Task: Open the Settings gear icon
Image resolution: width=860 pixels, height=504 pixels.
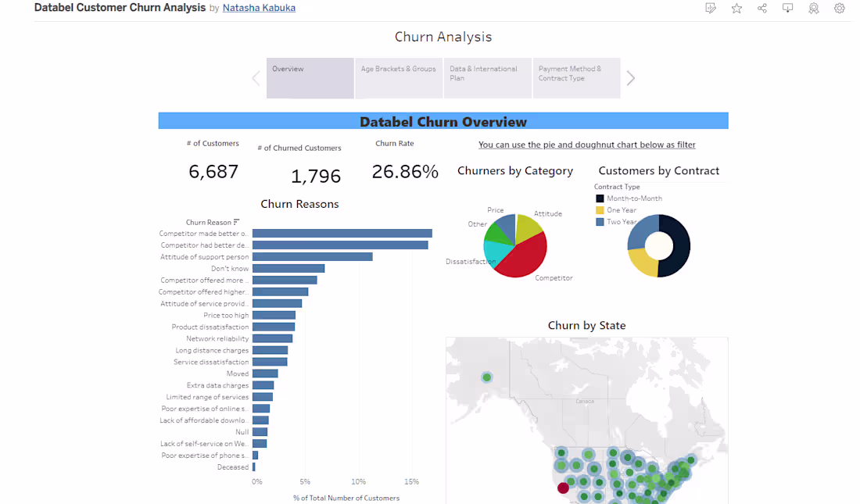Action: (839, 8)
